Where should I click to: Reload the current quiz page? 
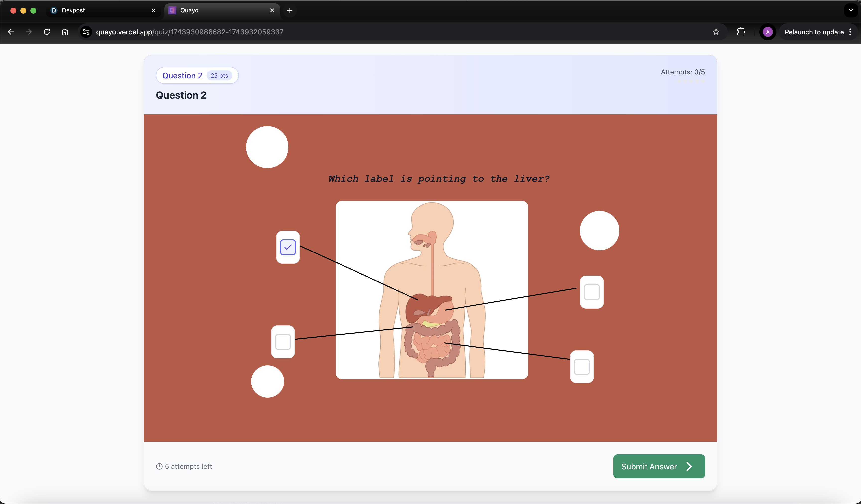coord(47,32)
